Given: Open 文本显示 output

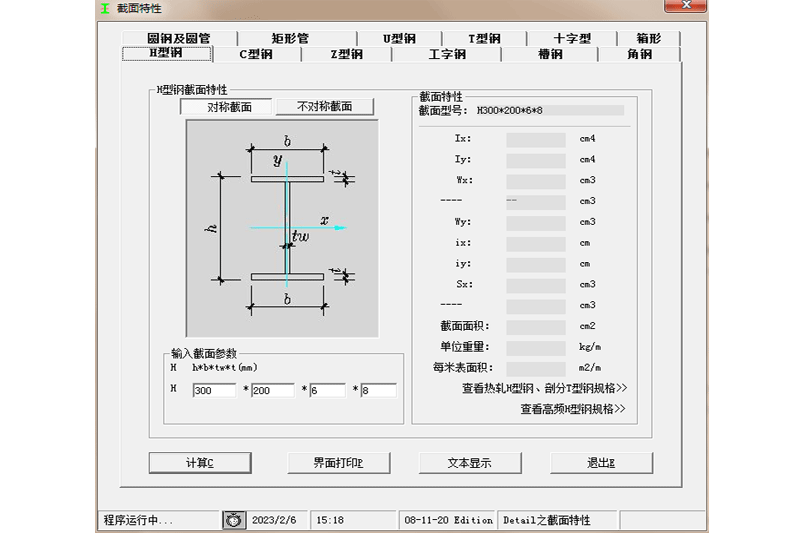Looking at the screenshot, I should coord(470,463).
